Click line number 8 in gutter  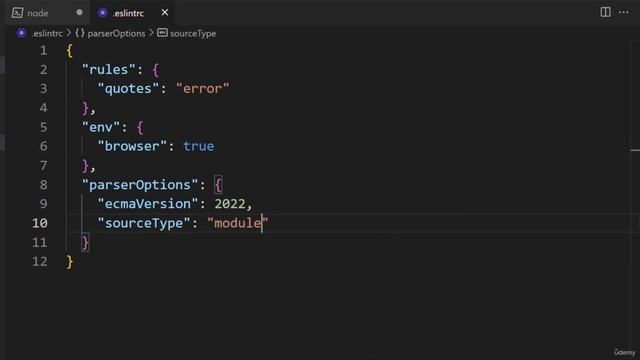(44, 185)
